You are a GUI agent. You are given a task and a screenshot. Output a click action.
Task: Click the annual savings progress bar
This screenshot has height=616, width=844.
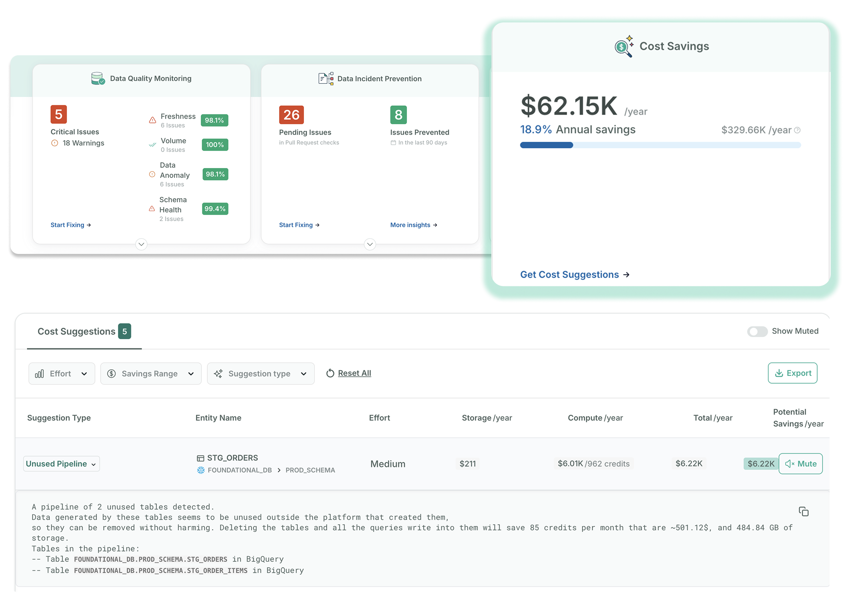[660, 145]
